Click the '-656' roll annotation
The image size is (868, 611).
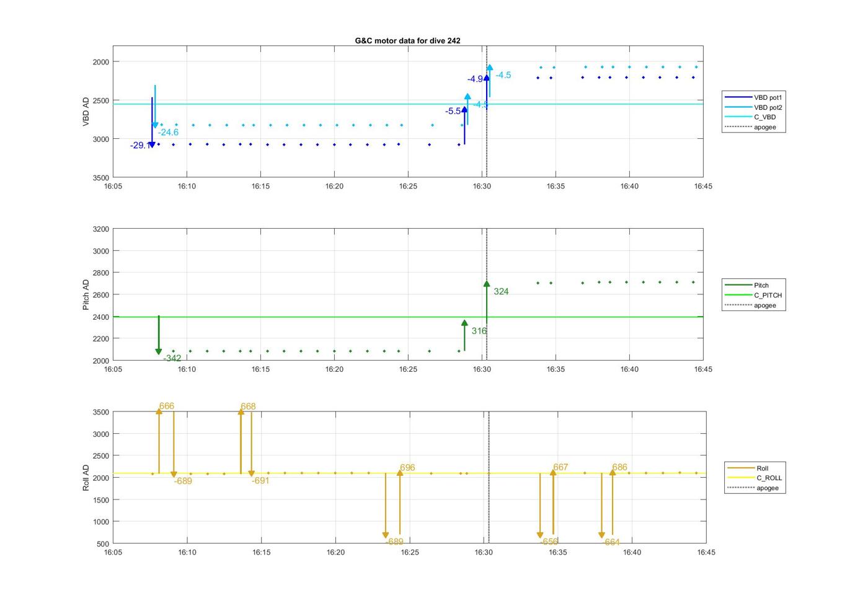tap(549, 542)
